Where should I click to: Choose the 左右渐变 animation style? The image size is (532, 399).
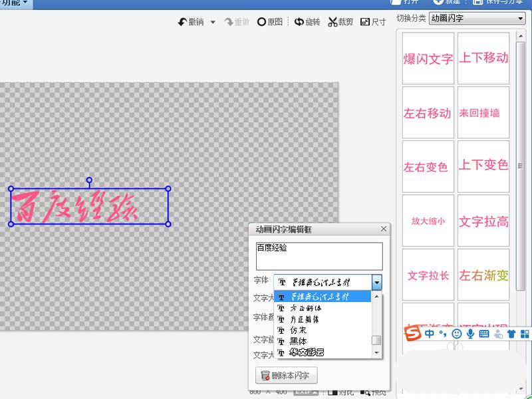tap(483, 275)
